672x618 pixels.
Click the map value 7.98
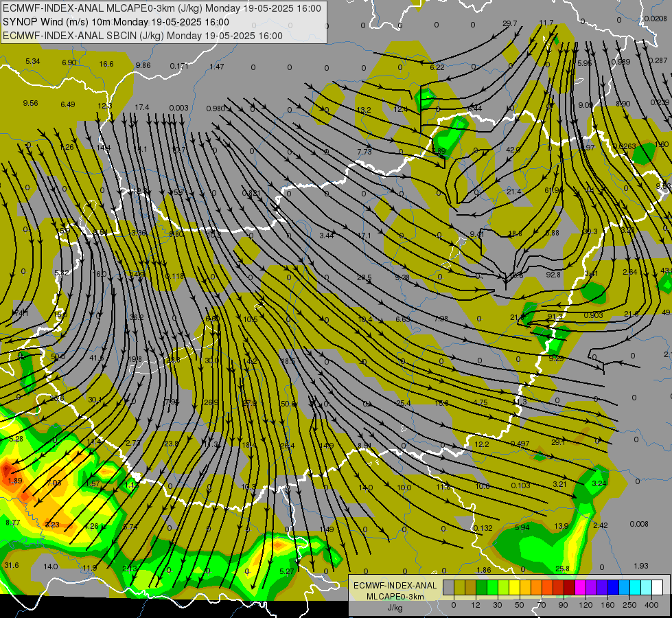pos(441,319)
